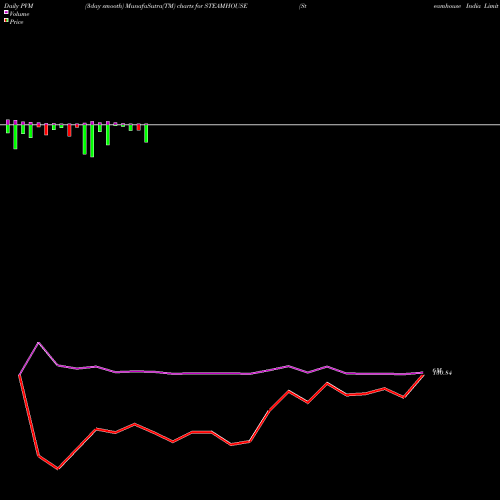Viewport: 500px width, 500px height.
Task: Click the peak of the magenta volume line
Action: 39,343
